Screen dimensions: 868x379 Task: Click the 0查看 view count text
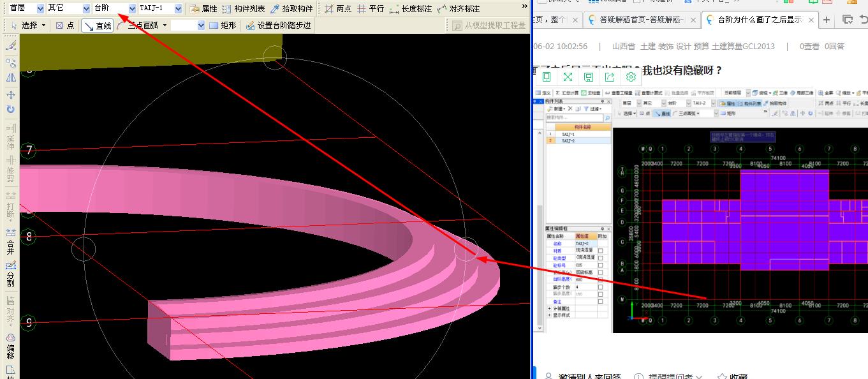809,46
